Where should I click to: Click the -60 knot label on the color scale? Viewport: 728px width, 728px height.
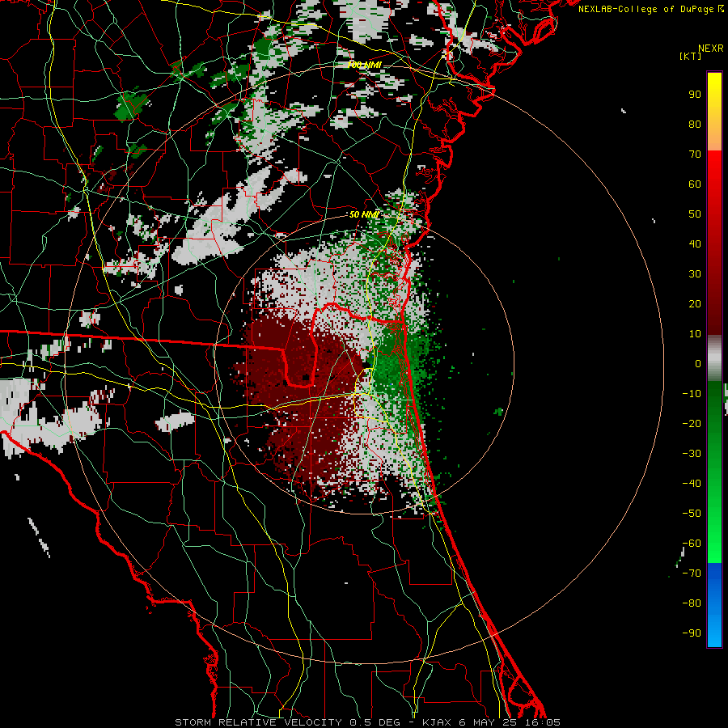coord(692,544)
